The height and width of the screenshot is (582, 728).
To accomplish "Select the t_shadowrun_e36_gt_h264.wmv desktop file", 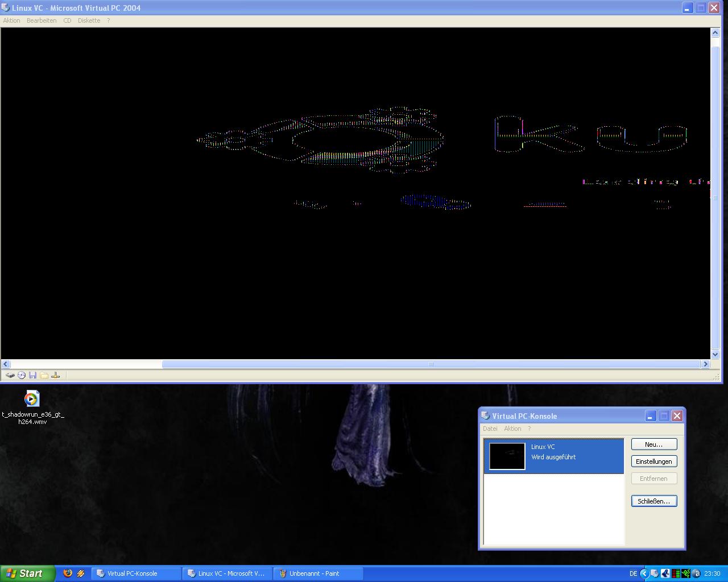I will tap(32, 407).
